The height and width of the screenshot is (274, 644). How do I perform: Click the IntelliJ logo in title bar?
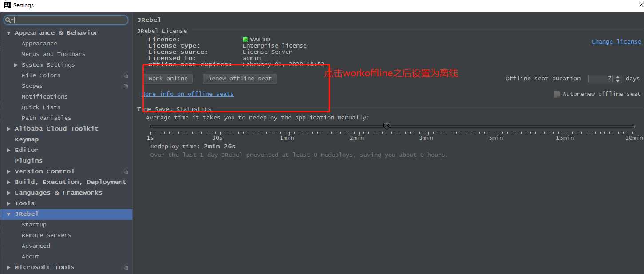coord(7,5)
